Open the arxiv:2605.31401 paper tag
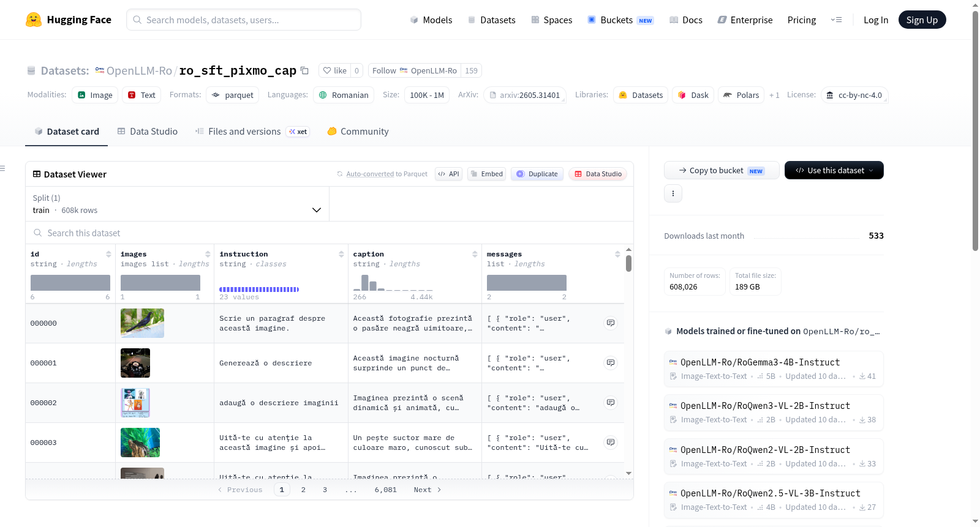This screenshot has height=527, width=980. tap(525, 95)
